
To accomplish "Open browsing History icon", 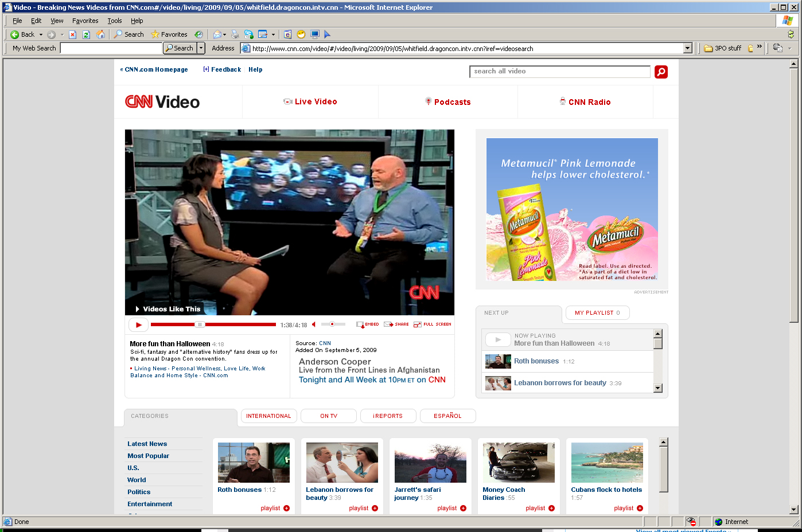I will [x=198, y=34].
